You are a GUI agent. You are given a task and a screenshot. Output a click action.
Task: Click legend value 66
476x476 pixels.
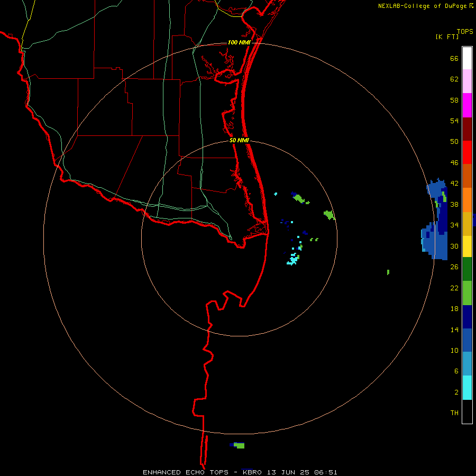coord(454,59)
